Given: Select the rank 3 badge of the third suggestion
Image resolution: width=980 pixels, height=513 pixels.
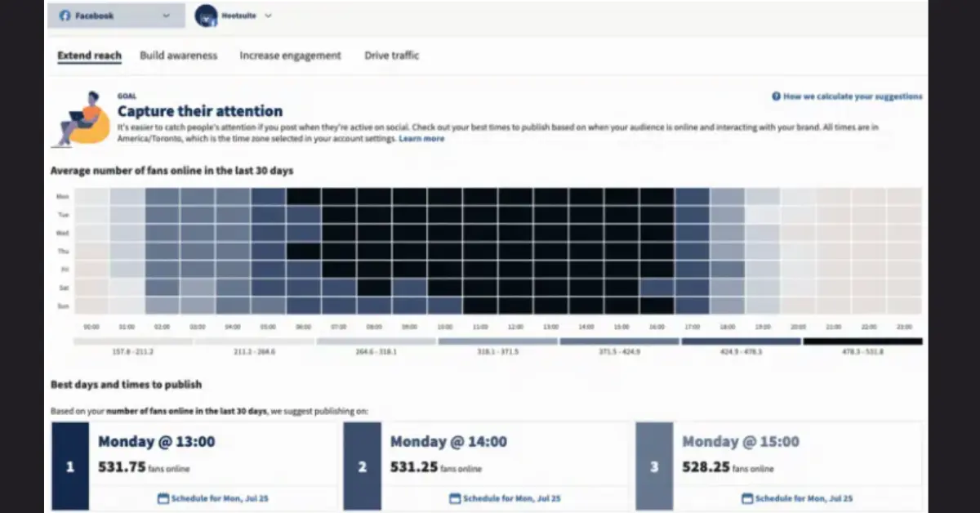Looking at the screenshot, I should point(654,467).
